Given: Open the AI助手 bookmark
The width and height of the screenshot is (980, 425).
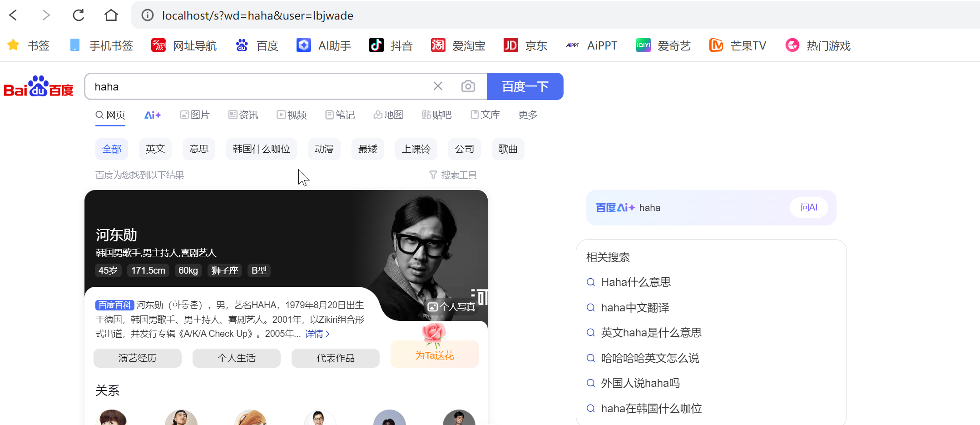Looking at the screenshot, I should tap(324, 45).
